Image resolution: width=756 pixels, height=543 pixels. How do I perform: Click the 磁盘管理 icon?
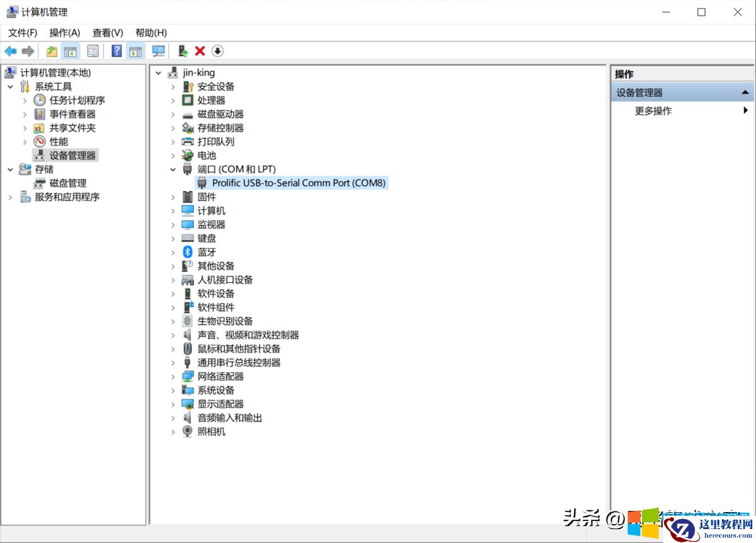pos(40,183)
